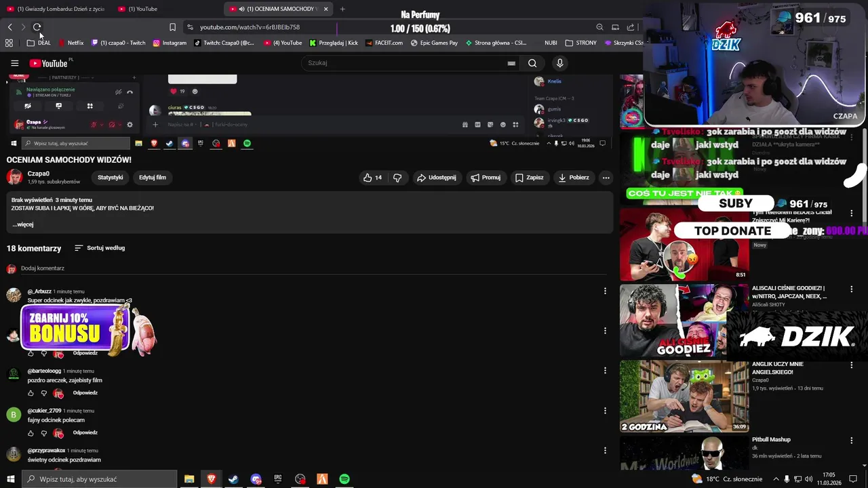Mute the tab via its speaker icon
Screen dimensions: 868x488
click(x=242, y=9)
